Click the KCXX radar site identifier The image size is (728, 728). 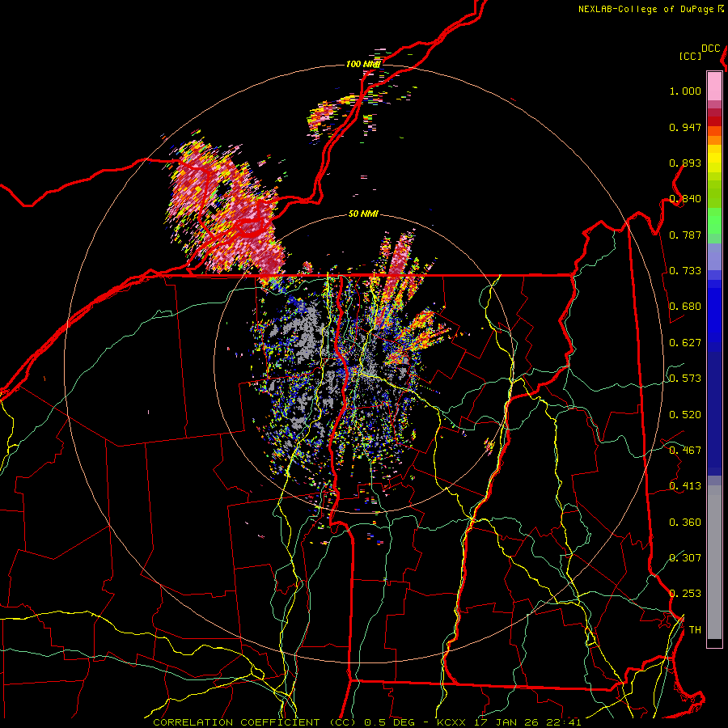click(x=452, y=722)
